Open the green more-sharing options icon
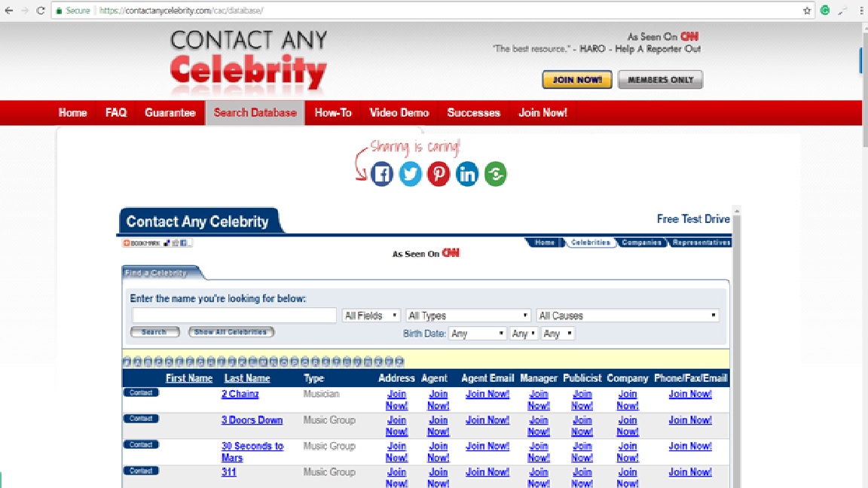 496,174
